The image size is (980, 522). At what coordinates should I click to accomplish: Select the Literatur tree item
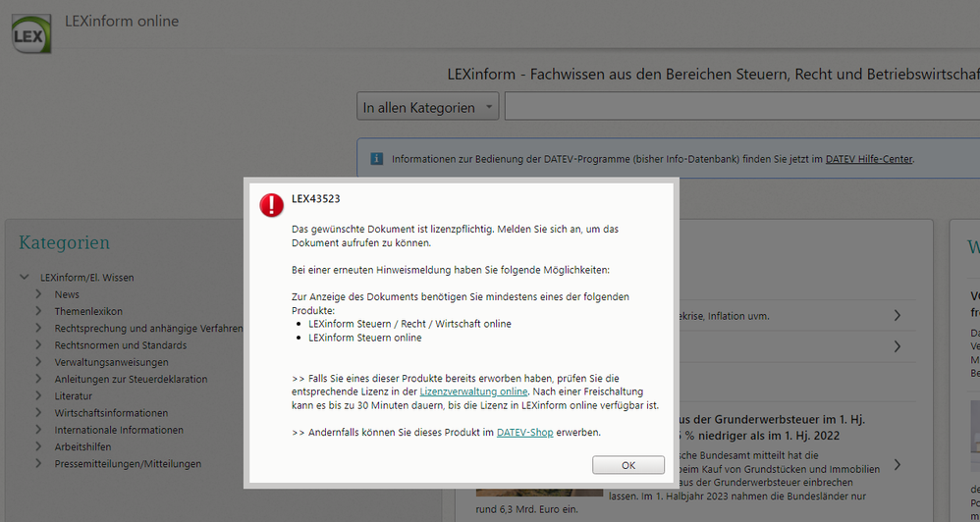pos(73,395)
